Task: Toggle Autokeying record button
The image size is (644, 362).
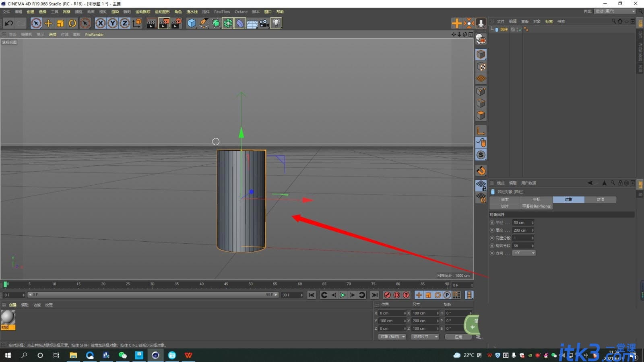Action: tap(397, 295)
